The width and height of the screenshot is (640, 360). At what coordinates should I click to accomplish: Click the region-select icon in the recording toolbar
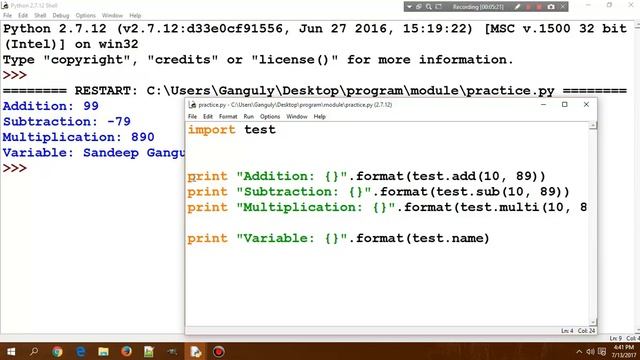click(439, 7)
